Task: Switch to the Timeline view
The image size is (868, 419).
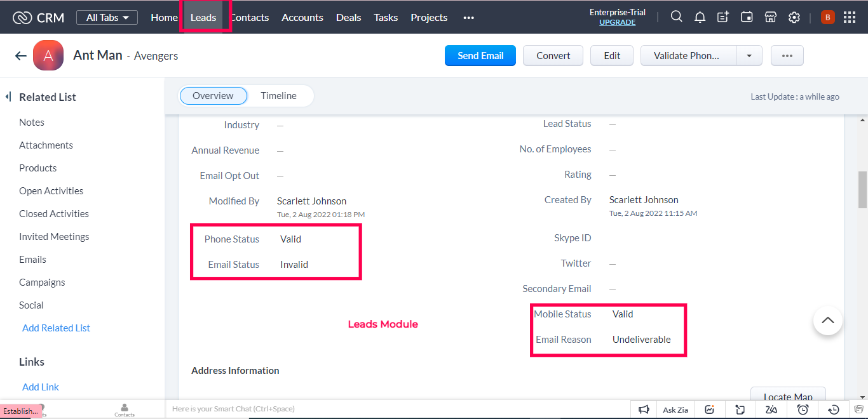Action: click(278, 96)
